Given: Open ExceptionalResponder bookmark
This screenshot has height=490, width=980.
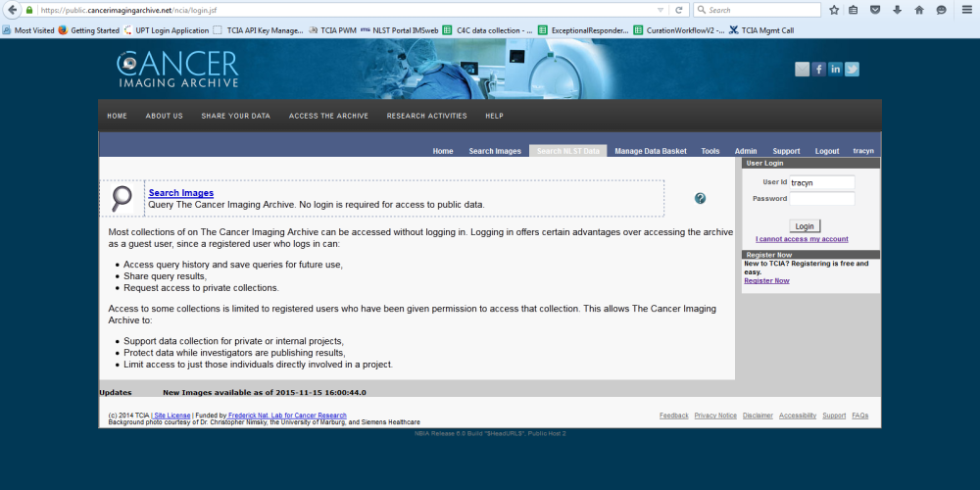Looking at the screenshot, I should tap(584, 30).
